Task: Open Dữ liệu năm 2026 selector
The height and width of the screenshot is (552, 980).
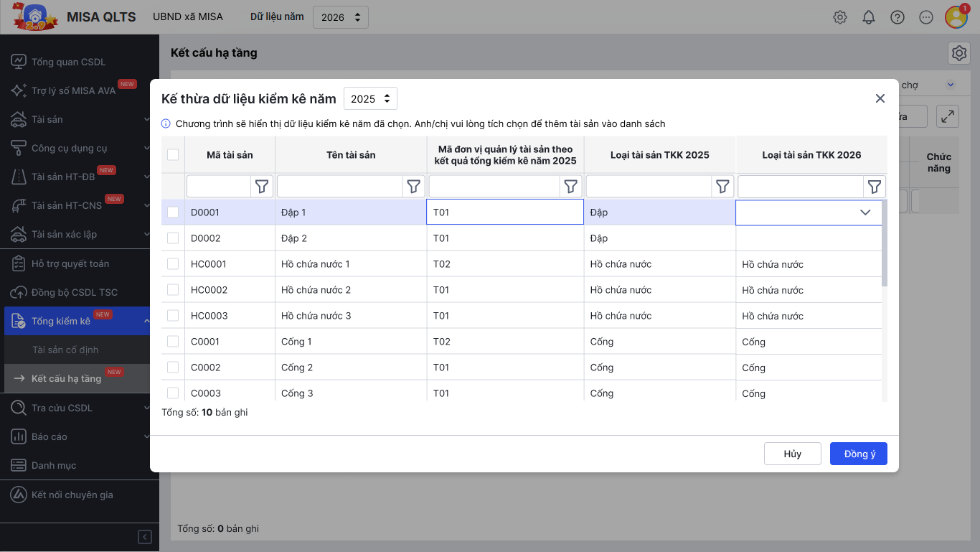Action: coord(340,17)
